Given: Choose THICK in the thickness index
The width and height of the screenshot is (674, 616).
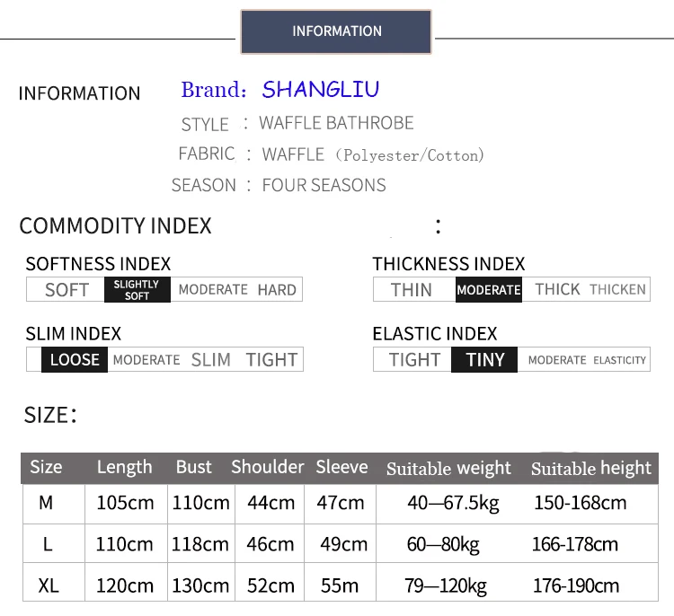Looking at the screenshot, I should tap(557, 289).
